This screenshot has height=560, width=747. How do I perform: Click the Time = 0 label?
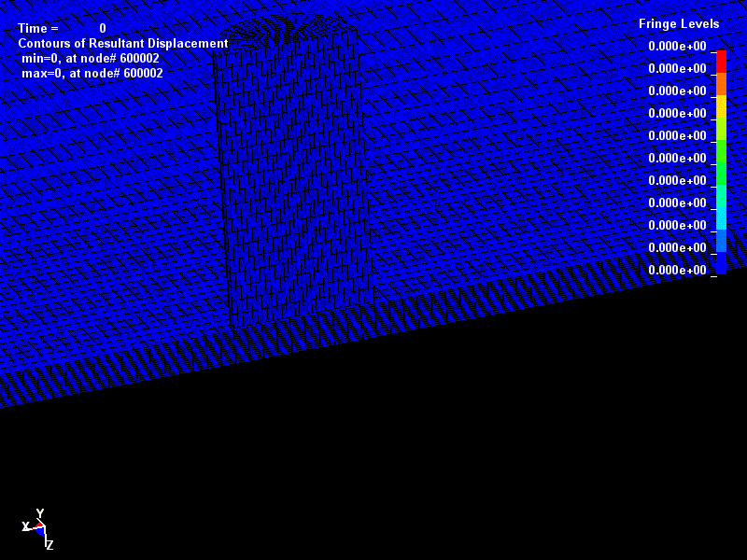pyautogui.click(x=62, y=29)
